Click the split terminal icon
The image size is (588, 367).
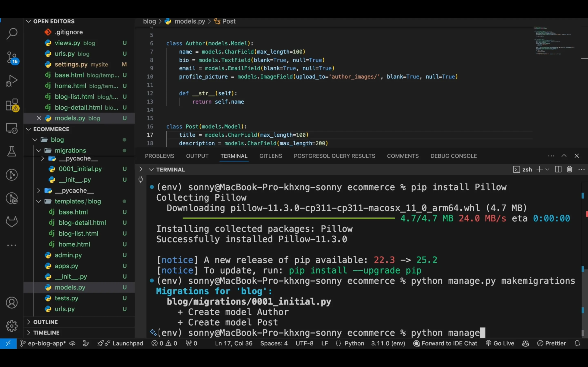558,169
